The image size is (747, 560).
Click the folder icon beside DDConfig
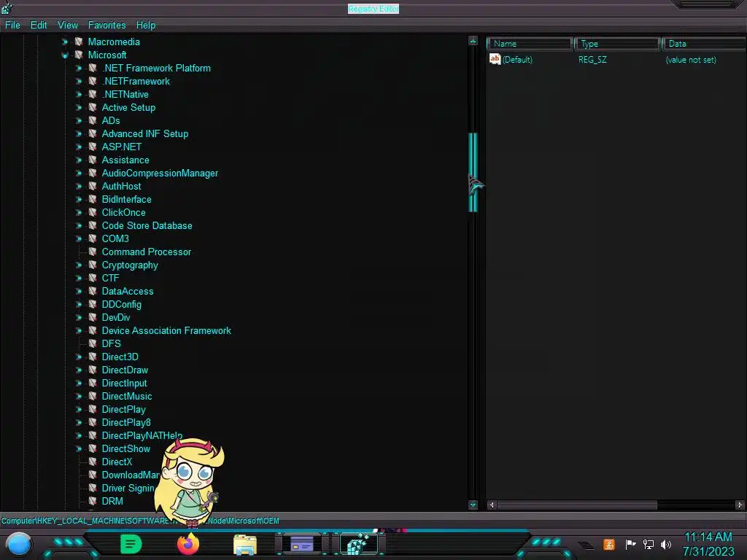93,304
